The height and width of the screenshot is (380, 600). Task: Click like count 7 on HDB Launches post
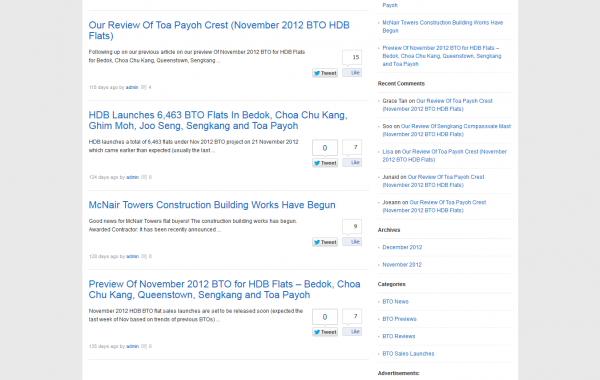(x=352, y=147)
